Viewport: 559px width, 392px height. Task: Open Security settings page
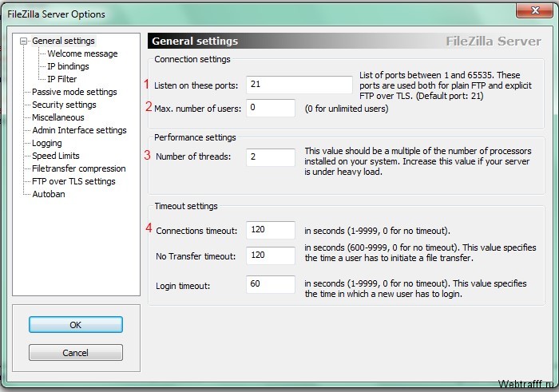pos(64,105)
